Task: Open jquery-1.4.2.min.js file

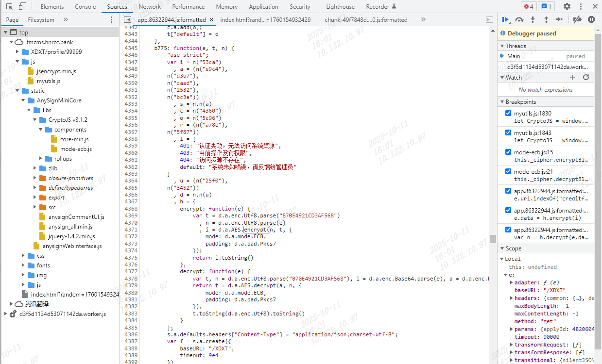Action: (x=71, y=236)
